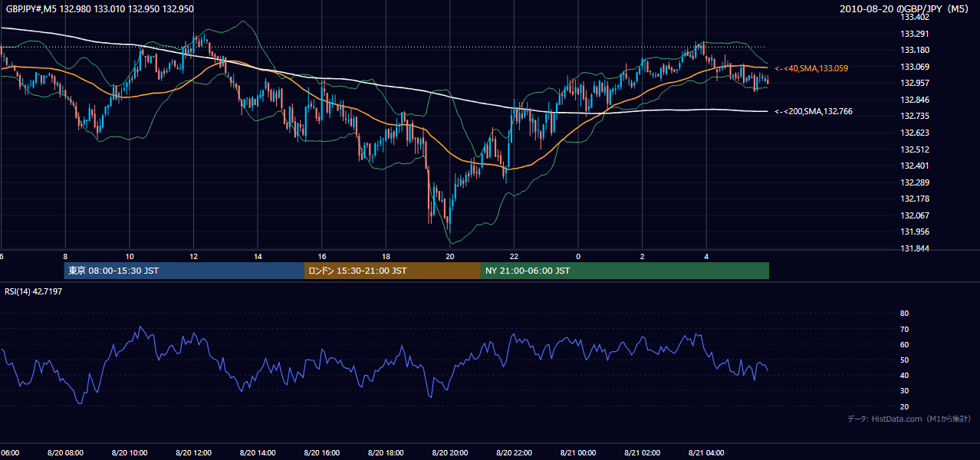Click RSI scale label 60
The height and width of the screenshot is (460, 980).
tap(904, 344)
